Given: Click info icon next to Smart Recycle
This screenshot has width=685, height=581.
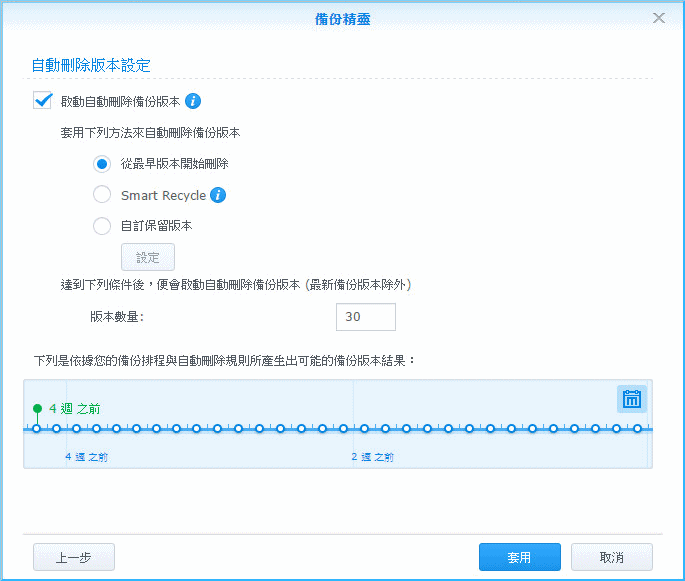Looking at the screenshot, I should pyautogui.click(x=218, y=195).
